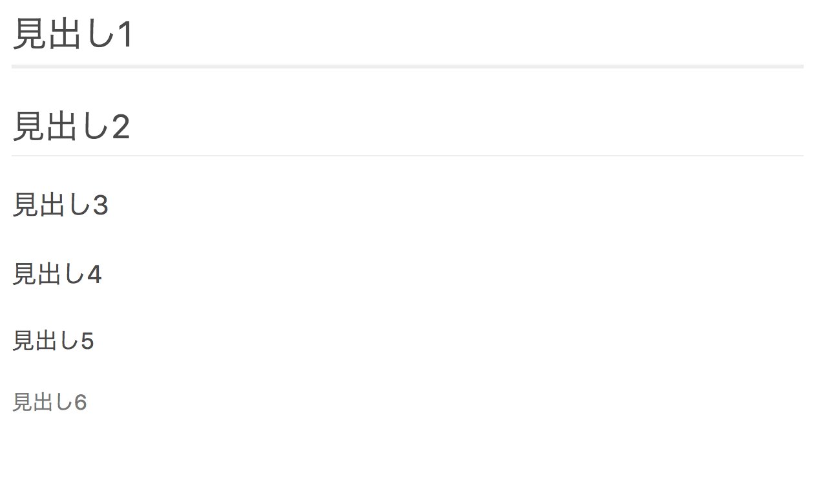Viewport: 814px width, 504px height.
Task: Click the 見 character in 見出し4
Action: pos(25,274)
